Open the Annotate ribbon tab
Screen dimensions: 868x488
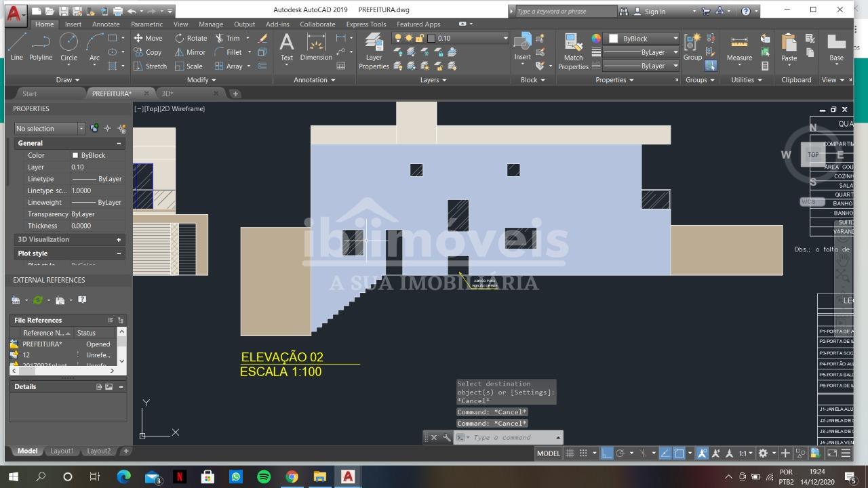pos(106,24)
